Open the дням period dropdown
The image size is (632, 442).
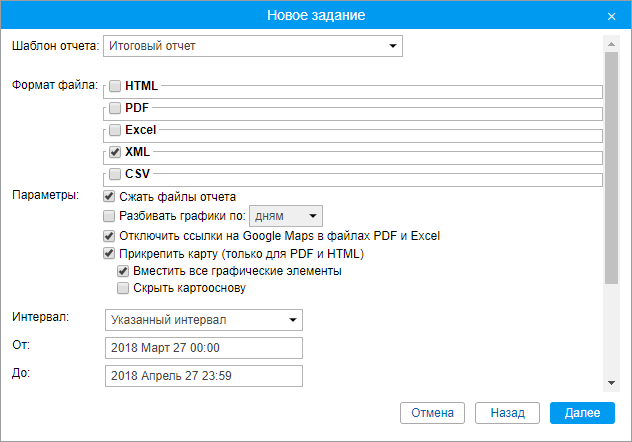point(286,216)
